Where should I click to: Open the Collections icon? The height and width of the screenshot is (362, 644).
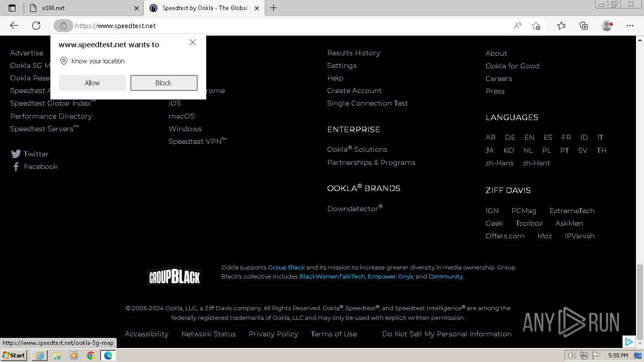tap(584, 26)
